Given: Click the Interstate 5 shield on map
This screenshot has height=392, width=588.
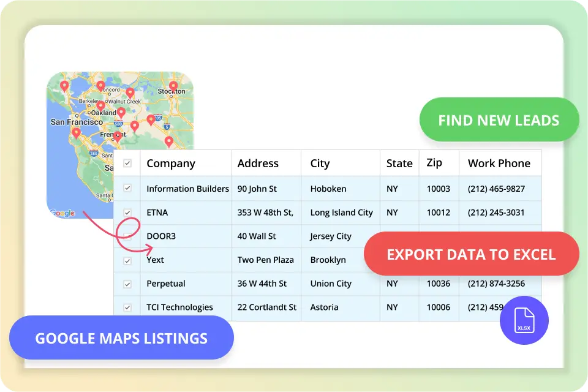Looking at the screenshot, I should coord(167,127).
